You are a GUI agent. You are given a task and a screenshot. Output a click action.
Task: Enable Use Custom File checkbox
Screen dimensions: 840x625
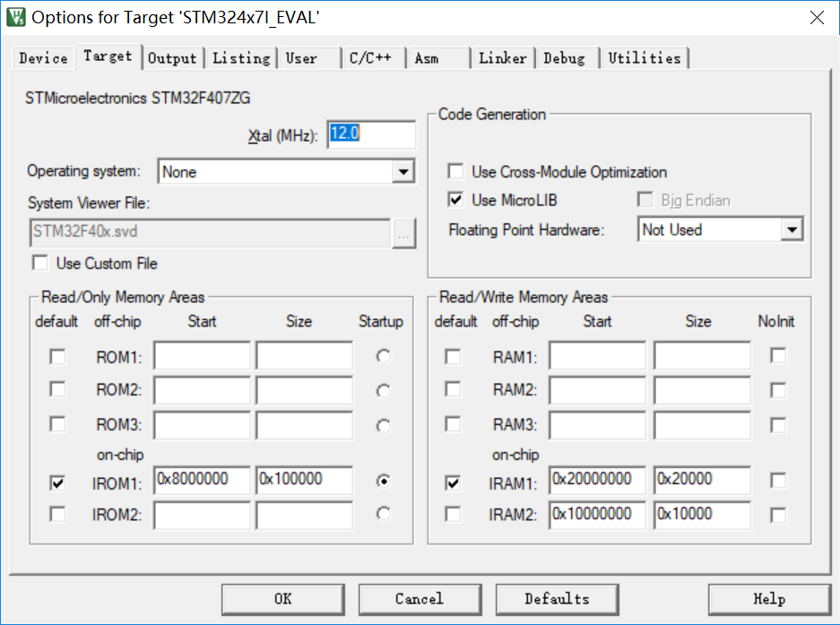(40, 264)
